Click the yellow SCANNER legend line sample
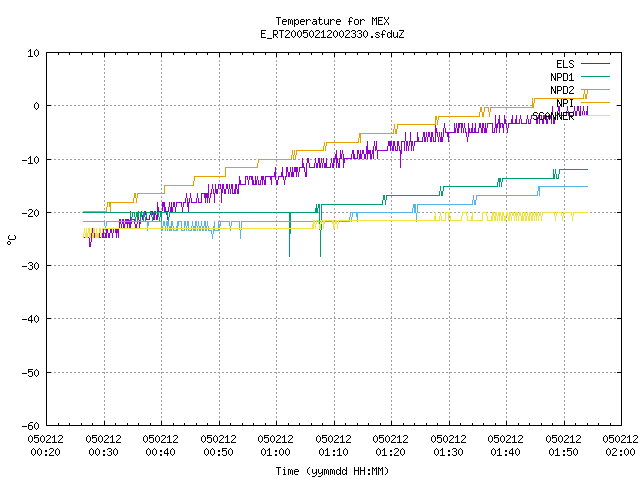The image size is (640, 480). pos(595,116)
